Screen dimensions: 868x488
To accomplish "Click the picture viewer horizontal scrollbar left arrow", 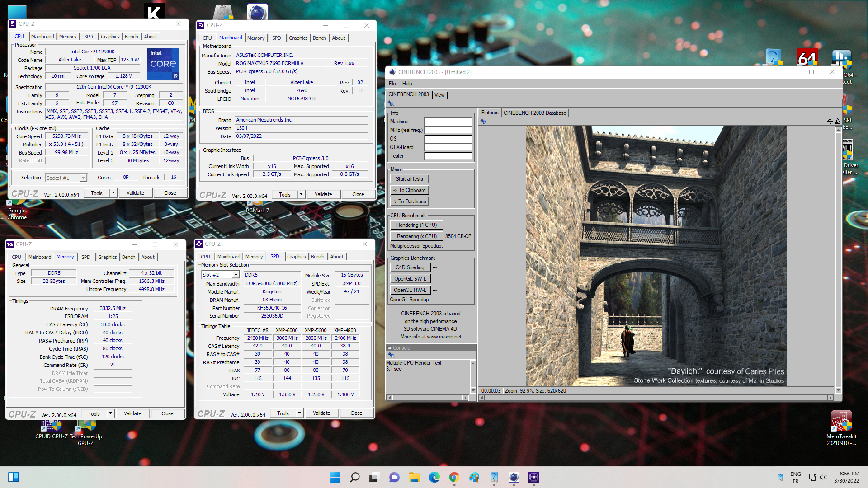I will click(x=481, y=398).
